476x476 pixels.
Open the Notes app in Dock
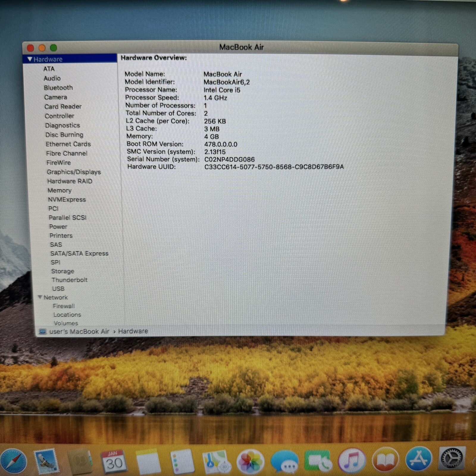click(148, 462)
